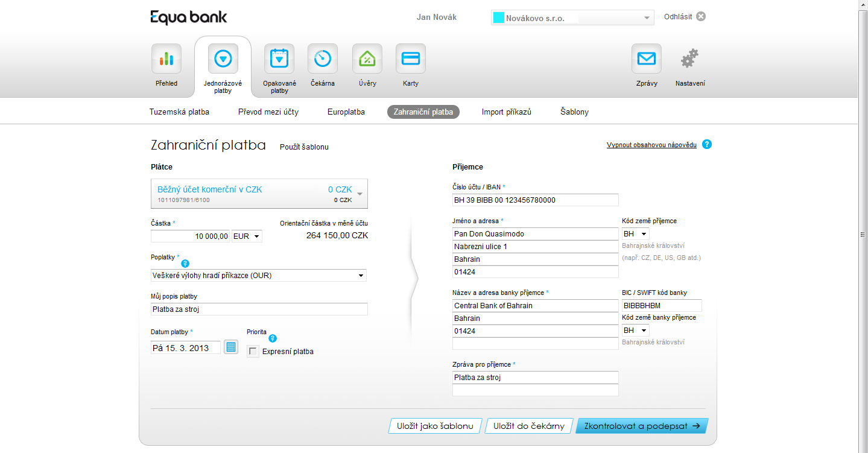Click the Uložit jako šablonu button
This screenshot has height=453, width=868.
tap(435, 426)
